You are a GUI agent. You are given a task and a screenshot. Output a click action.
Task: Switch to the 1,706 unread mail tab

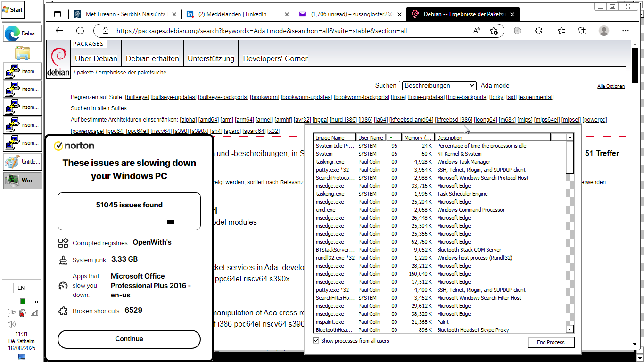[x=351, y=14]
